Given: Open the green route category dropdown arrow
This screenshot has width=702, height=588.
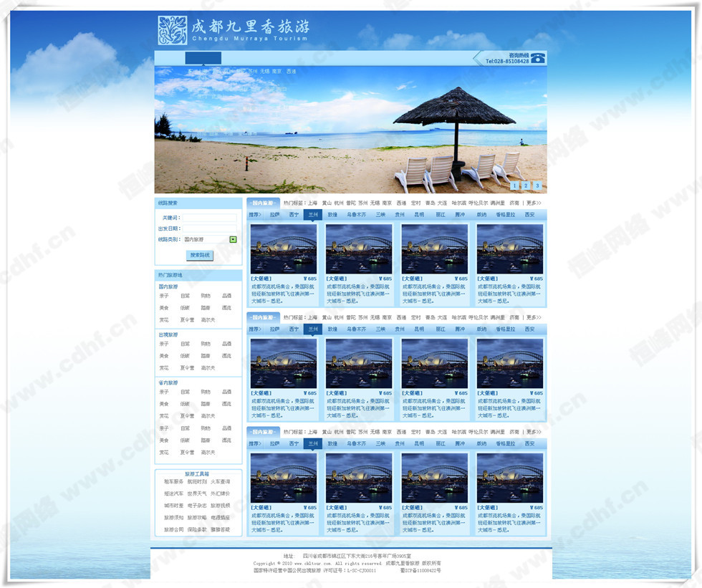Looking at the screenshot, I should (x=233, y=239).
